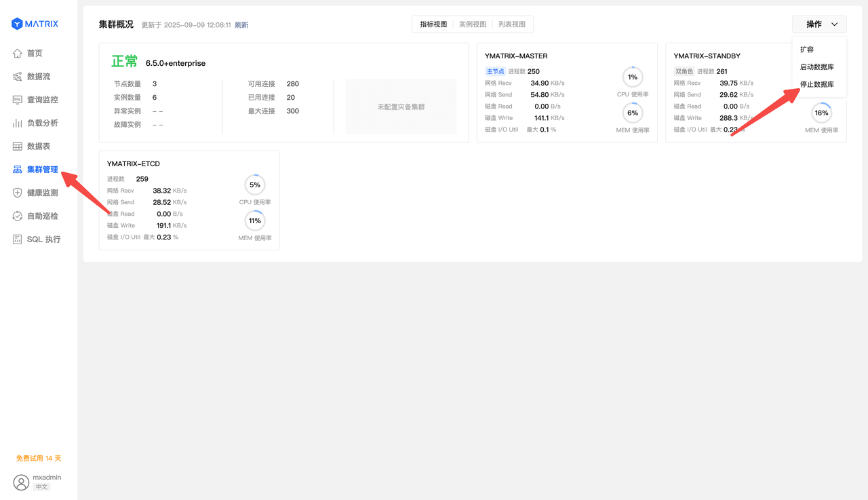Image resolution: width=868 pixels, height=500 pixels.
Task: Click the icon beside SQL 执行
Action: coord(18,239)
